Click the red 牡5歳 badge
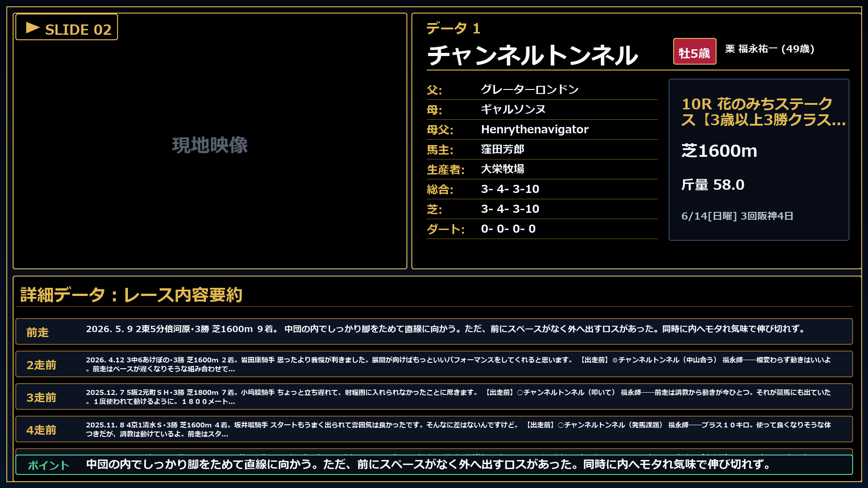This screenshot has width=868, height=488. point(694,52)
